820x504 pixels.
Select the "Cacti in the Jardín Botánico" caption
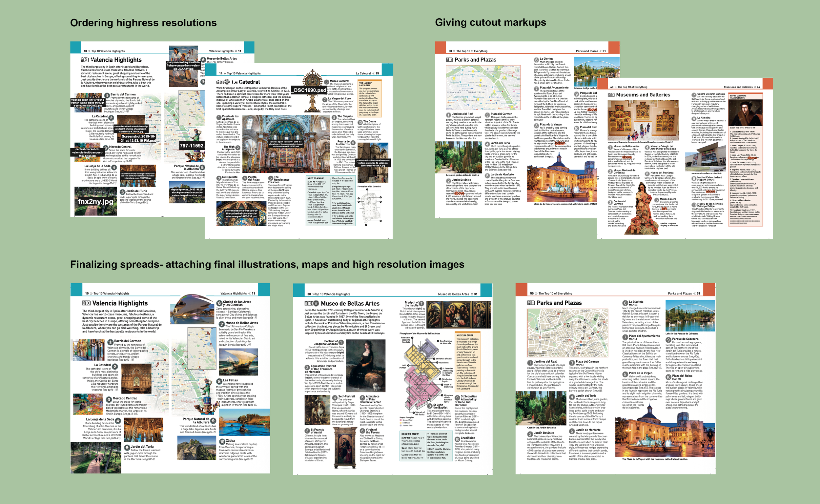click(x=541, y=428)
